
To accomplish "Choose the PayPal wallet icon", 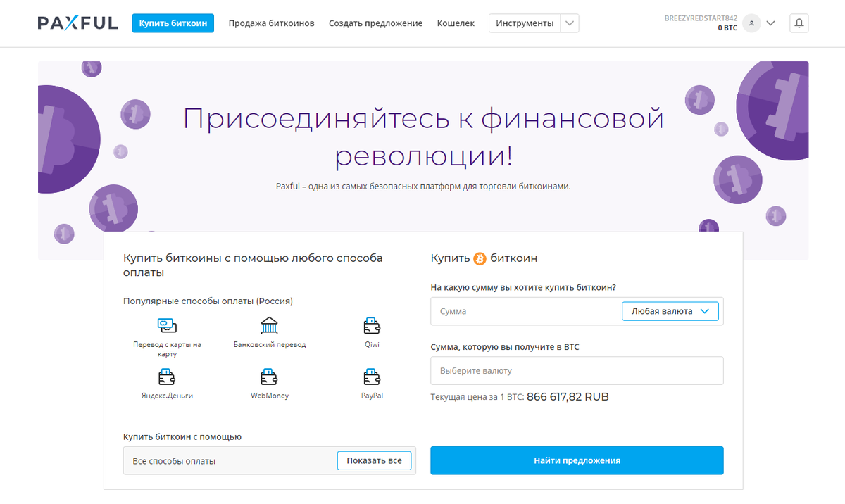I will point(372,377).
